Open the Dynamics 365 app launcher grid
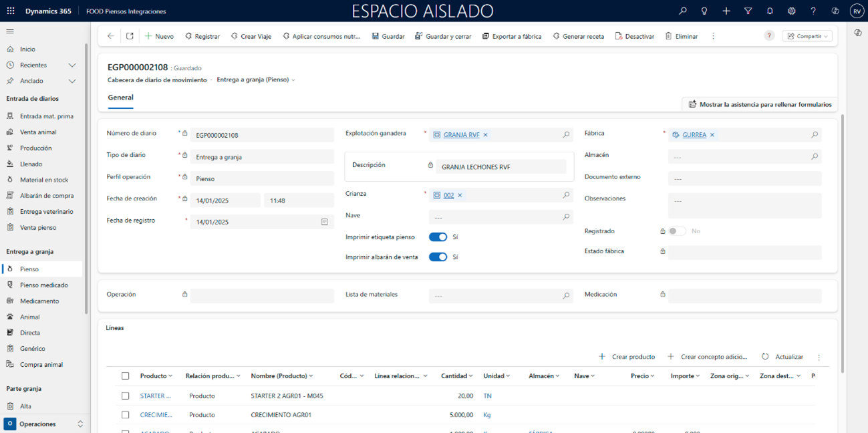This screenshot has width=868, height=433. (11, 11)
